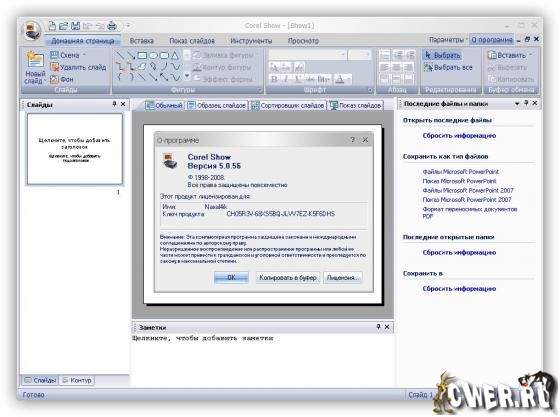Toggle Underline formatting in Шрифт group
This screenshot has height=417, width=560.
tap(298, 79)
